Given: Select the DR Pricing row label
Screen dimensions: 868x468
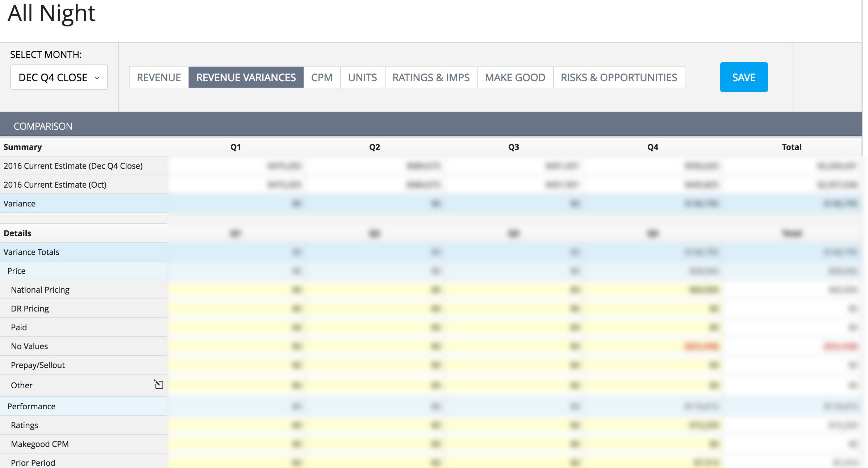Looking at the screenshot, I should (x=30, y=309).
